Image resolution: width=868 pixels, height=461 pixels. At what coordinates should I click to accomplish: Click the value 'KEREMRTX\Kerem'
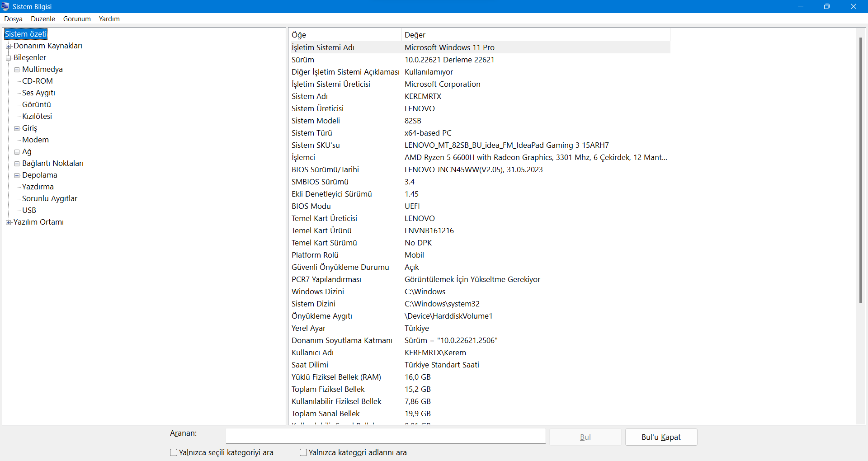435,353
